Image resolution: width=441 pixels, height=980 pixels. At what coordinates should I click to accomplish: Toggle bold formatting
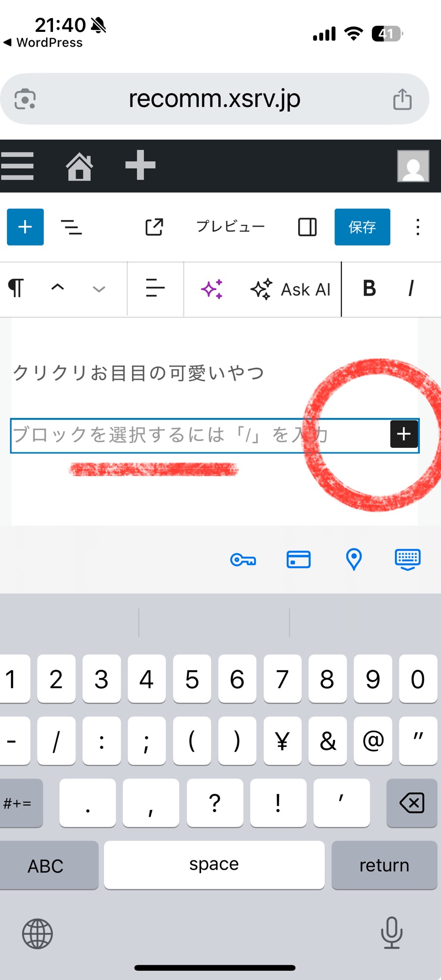coord(369,289)
